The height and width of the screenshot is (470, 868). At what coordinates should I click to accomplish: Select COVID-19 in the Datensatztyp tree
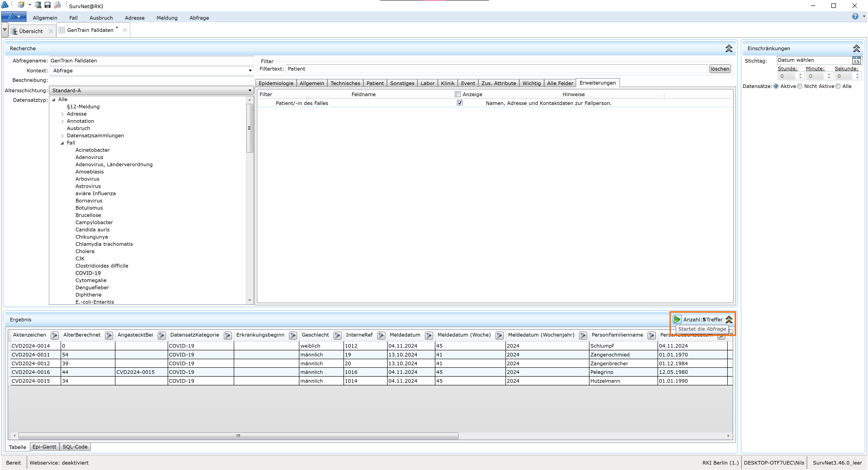(x=88, y=273)
